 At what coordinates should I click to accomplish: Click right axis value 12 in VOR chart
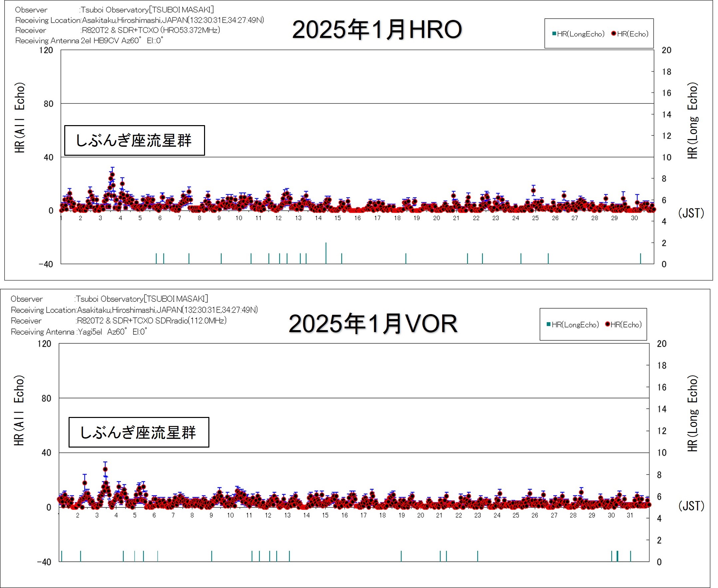coord(661,431)
